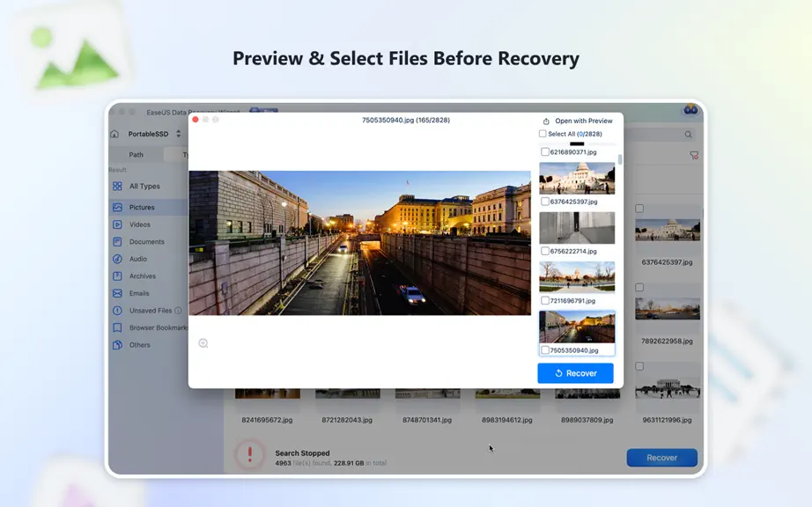Click the Unsaved Files info icon
This screenshot has height=507, width=812.
click(178, 311)
